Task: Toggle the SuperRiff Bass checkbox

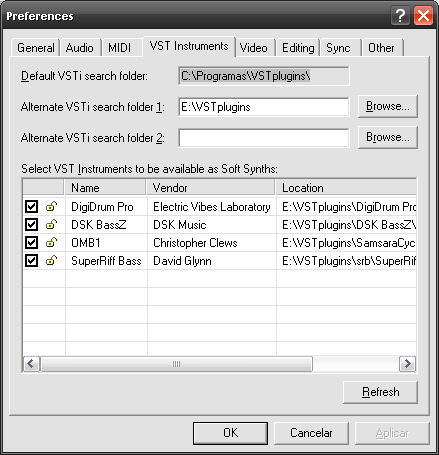Action: pyautogui.click(x=31, y=261)
